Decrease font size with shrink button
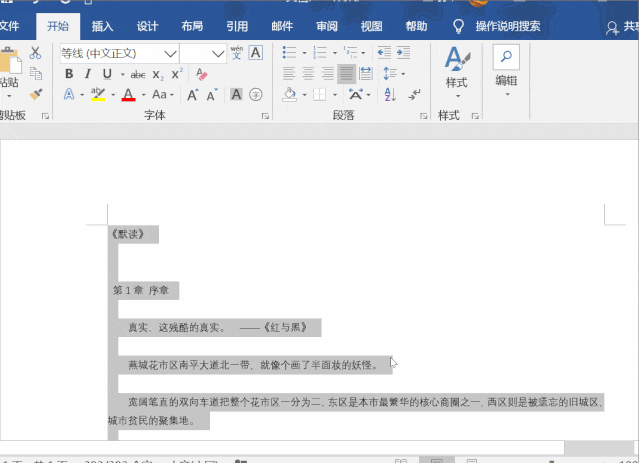This screenshot has width=639, height=463. 212,95
